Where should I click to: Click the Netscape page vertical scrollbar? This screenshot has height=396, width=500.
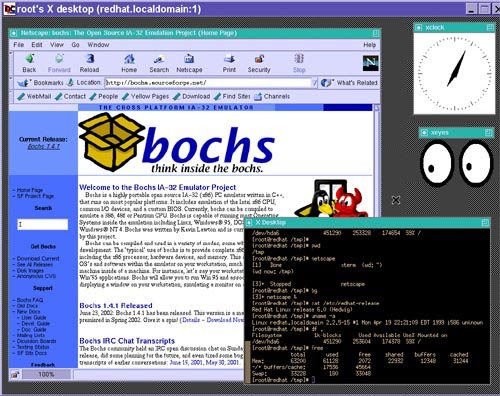377,160
